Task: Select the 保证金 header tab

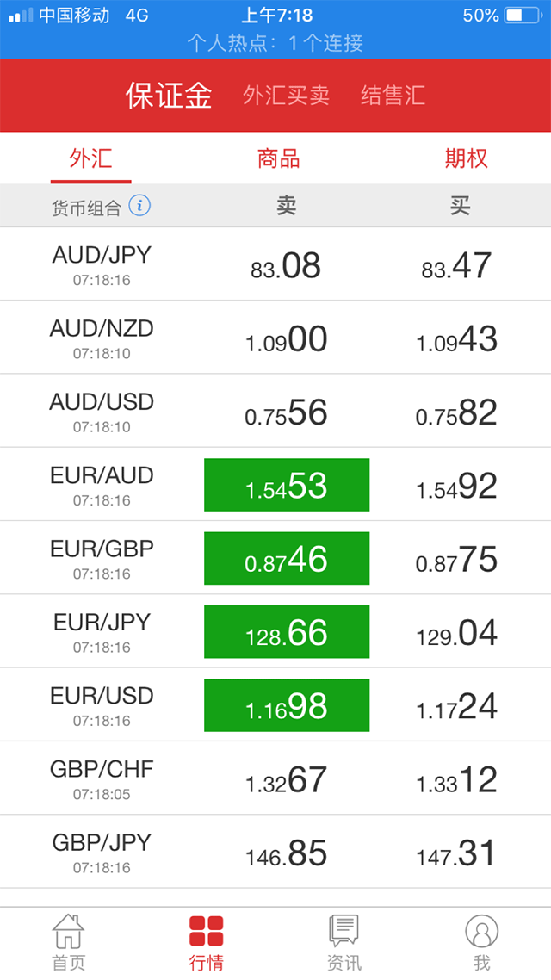Action: [x=169, y=96]
